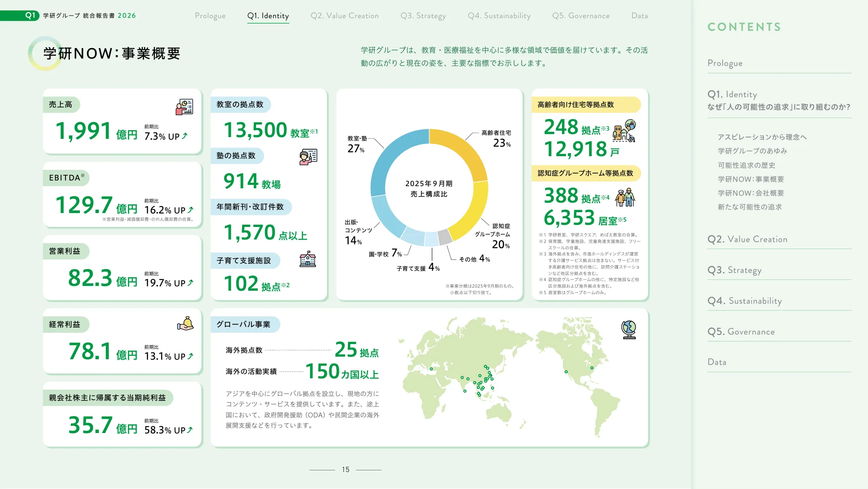Click the elderly housing icon beside 248 拠点

click(624, 131)
